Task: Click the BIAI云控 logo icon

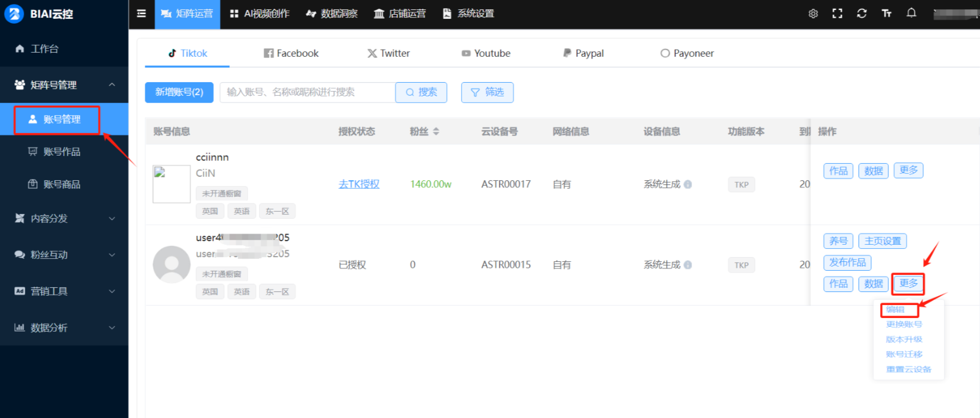Action: (x=14, y=14)
